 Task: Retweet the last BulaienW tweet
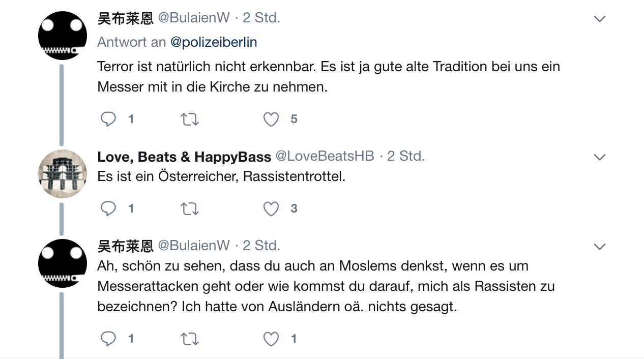click(x=190, y=339)
